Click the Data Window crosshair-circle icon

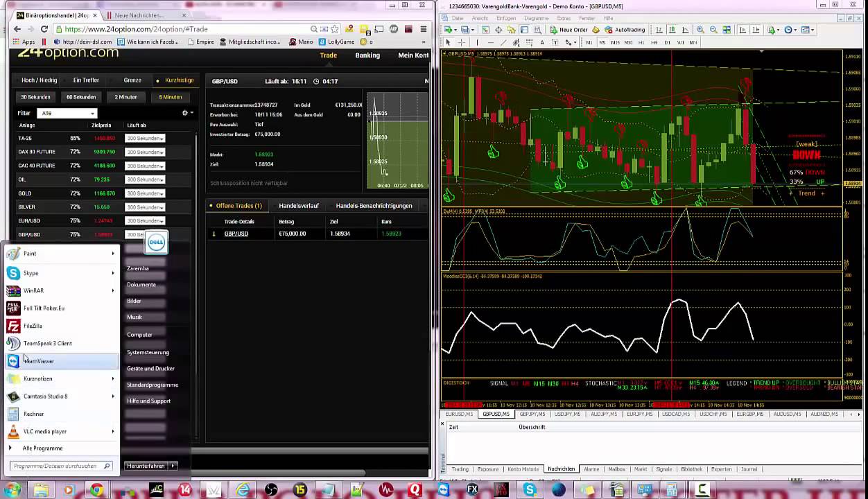498,30
